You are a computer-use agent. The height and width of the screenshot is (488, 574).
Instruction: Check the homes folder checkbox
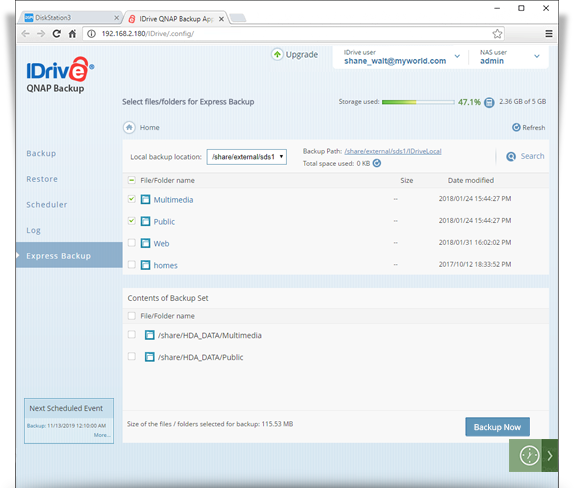132,264
